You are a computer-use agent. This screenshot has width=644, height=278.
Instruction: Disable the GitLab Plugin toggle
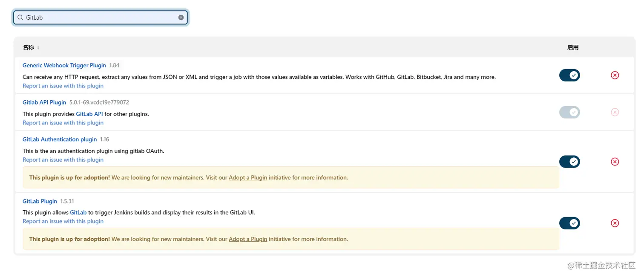[569, 223]
